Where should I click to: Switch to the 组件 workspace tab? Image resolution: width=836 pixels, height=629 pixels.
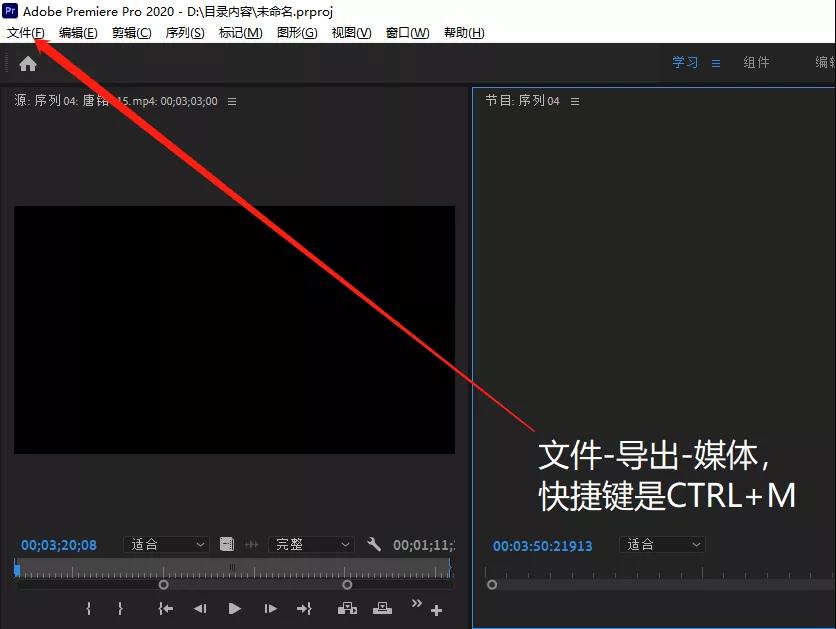(757, 62)
